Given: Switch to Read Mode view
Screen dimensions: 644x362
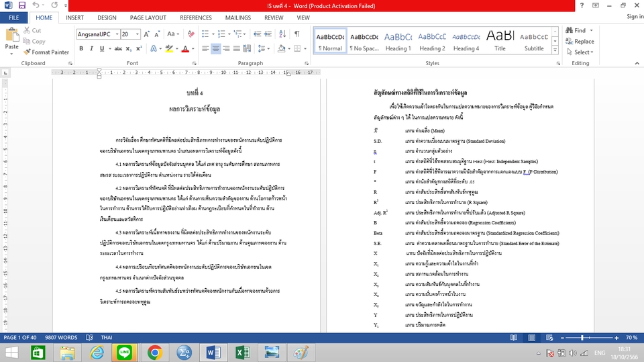Looking at the screenshot, I should pos(513,338).
